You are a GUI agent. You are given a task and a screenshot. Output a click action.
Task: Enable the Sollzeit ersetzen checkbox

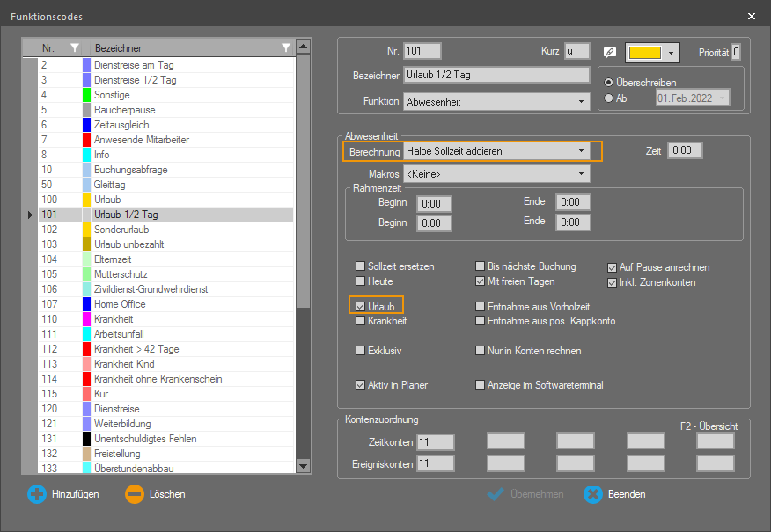(x=360, y=266)
